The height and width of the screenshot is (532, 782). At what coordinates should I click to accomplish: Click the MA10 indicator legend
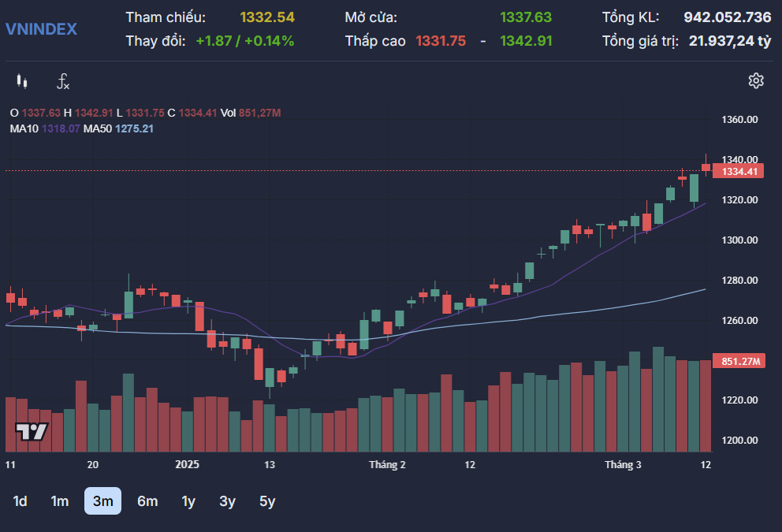(45, 128)
